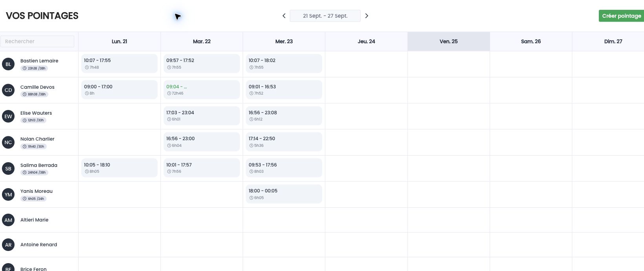The image size is (644, 271).
Task: Open Bastien Lemaire's 10:07 - 18:02 entry
Action: [x=284, y=64]
